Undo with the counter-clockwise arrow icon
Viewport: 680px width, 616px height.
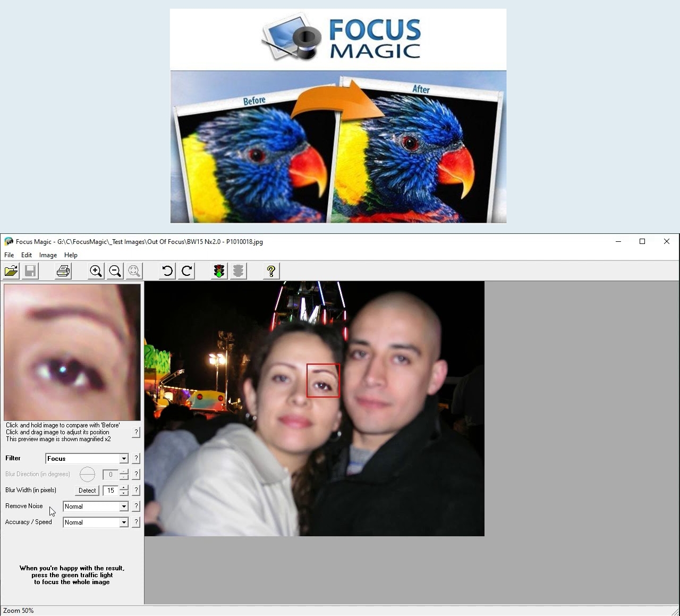[x=167, y=271]
